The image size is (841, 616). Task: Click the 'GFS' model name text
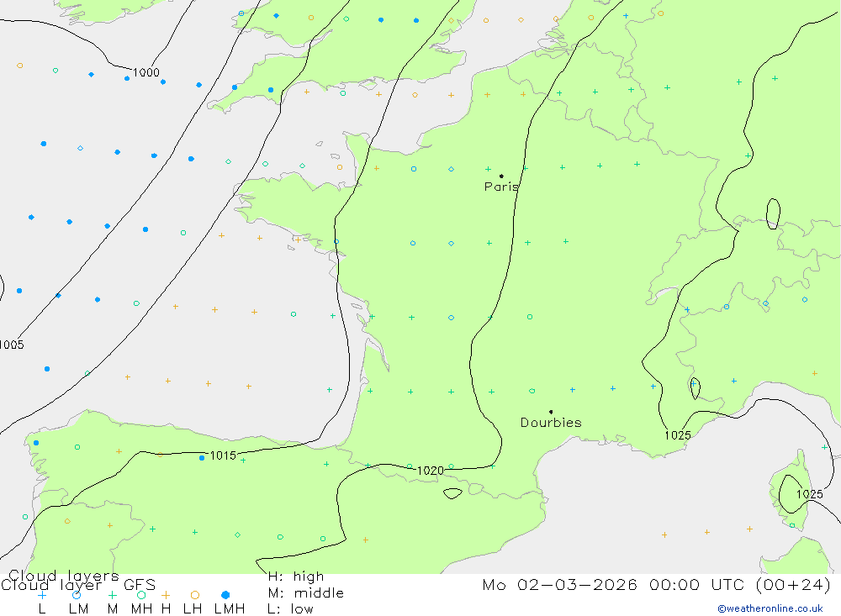click(140, 585)
